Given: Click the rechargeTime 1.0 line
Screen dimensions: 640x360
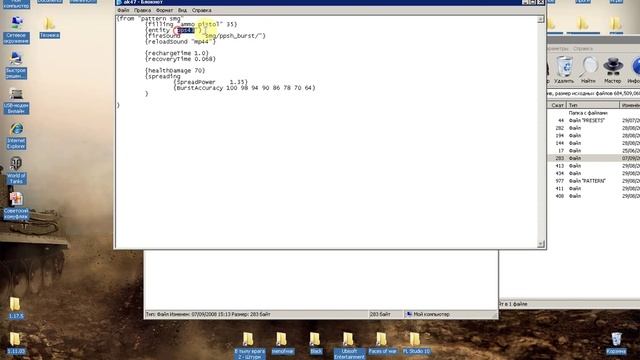Looking at the screenshot, I should pos(177,53).
